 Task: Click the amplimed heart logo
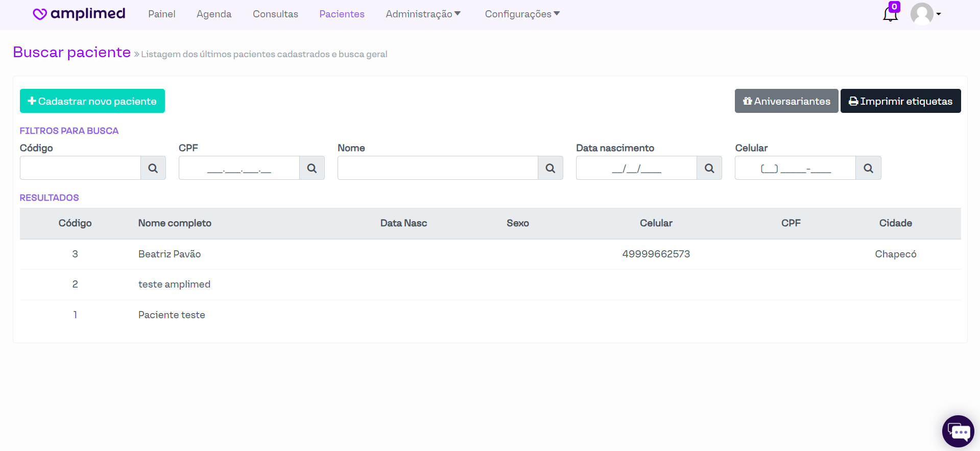40,14
